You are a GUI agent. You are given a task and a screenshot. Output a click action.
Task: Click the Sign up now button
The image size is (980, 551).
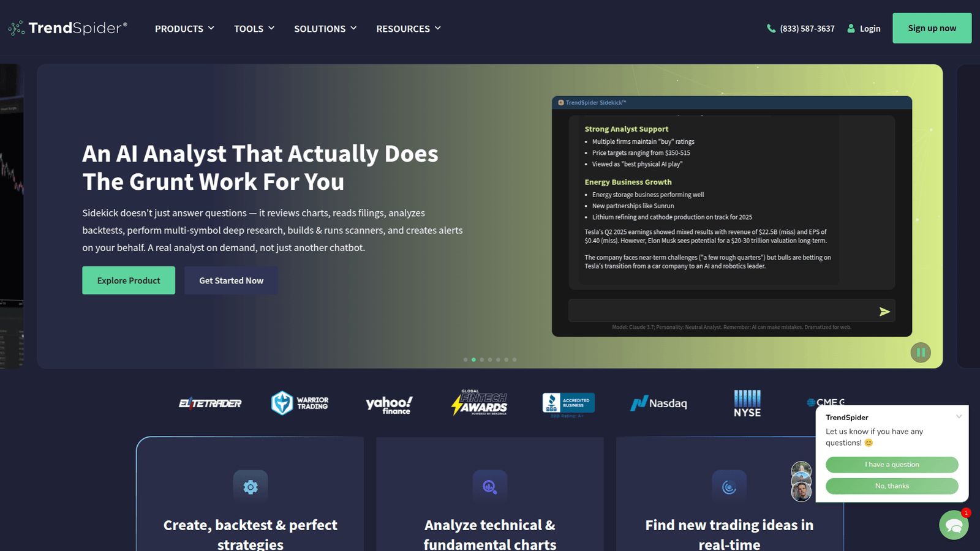pos(932,28)
